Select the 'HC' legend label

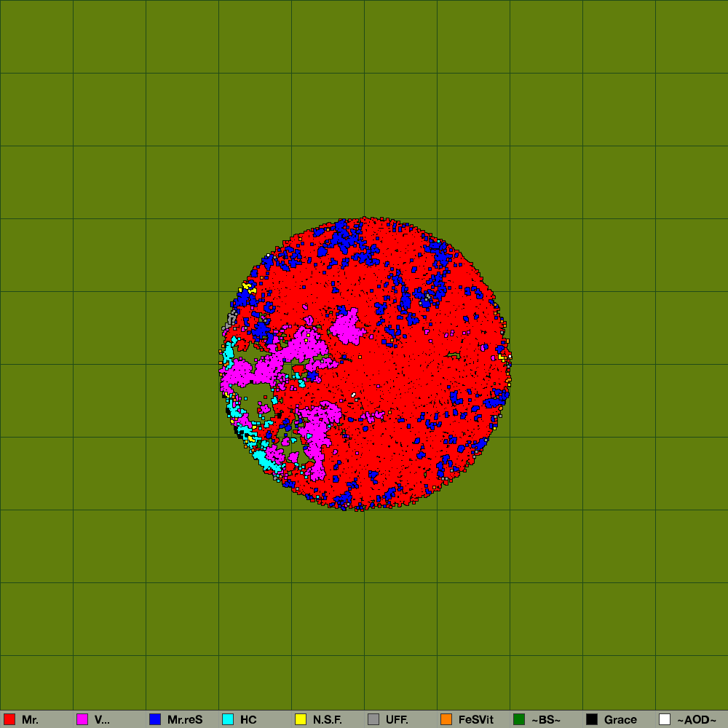[x=248, y=720]
